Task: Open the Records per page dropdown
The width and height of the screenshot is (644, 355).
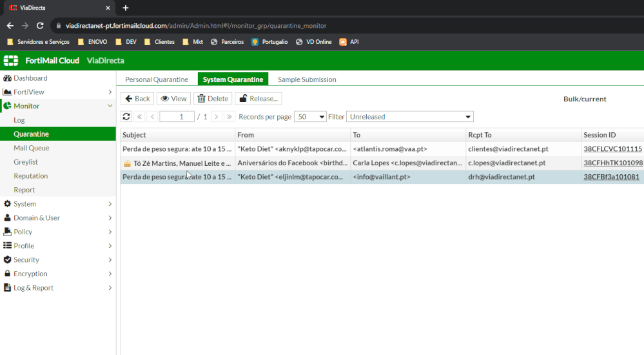Action: [309, 117]
